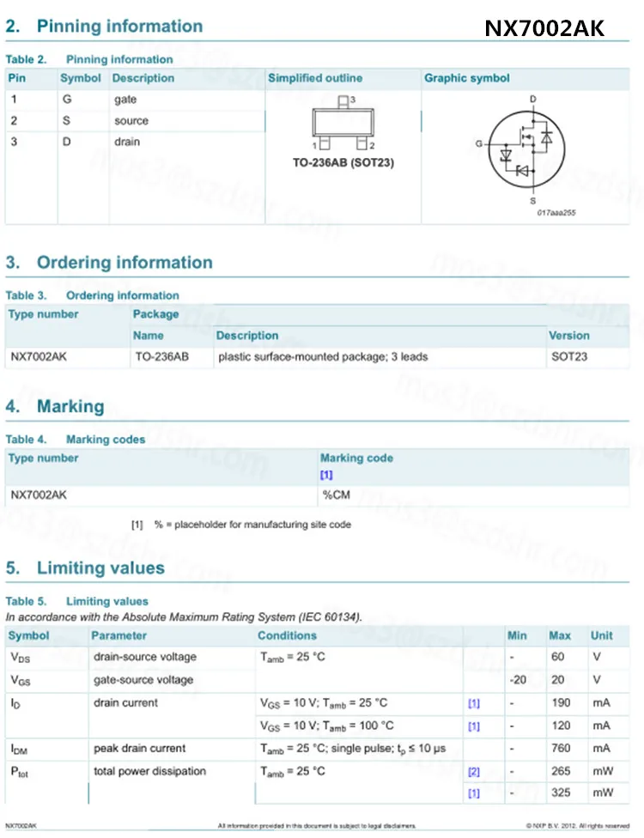This screenshot has height=838, width=644.
Task: Click the 'TO-236AB (SOT23)' outline caption
Action: click(x=343, y=162)
